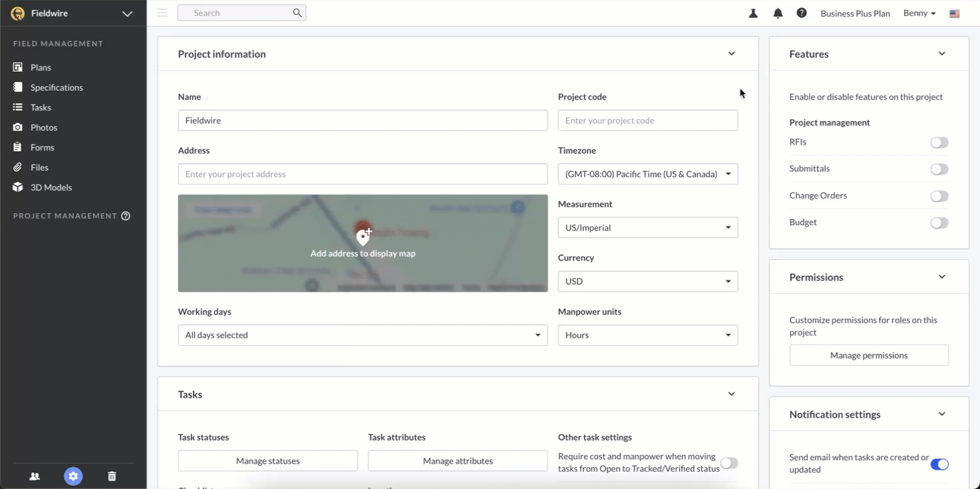Enable the RFIs feature toggle
Image resolution: width=980 pixels, height=489 pixels.
(x=939, y=143)
